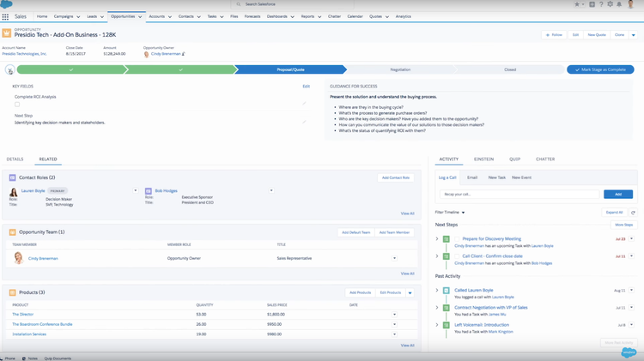Select the Closed stage in the path

(510, 69)
